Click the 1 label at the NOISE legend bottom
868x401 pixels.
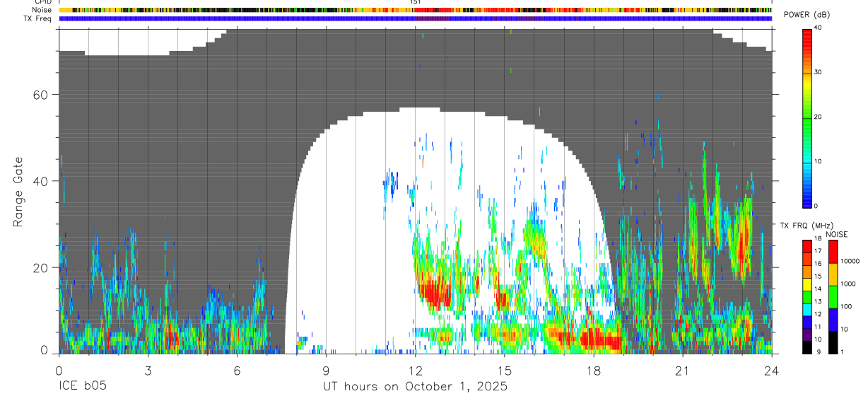(842, 351)
